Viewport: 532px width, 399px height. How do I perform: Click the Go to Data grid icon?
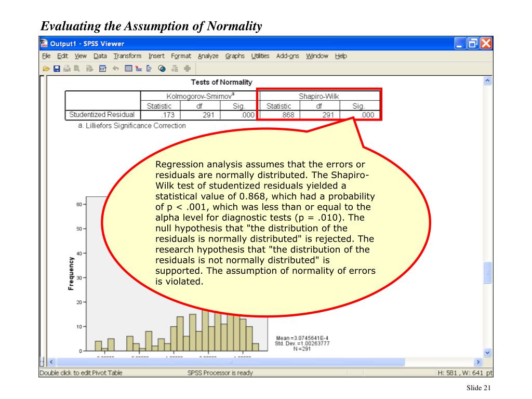(x=128, y=69)
